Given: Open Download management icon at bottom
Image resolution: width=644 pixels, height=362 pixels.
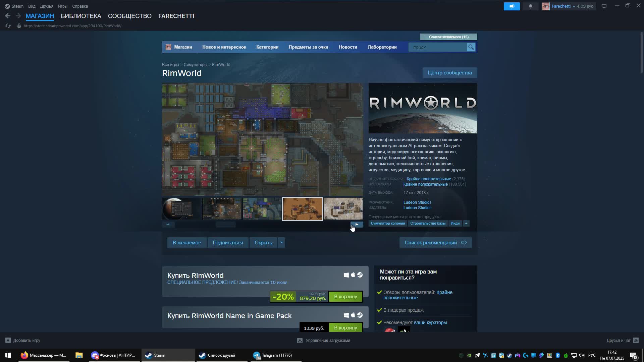Looking at the screenshot, I should tap(300, 340).
